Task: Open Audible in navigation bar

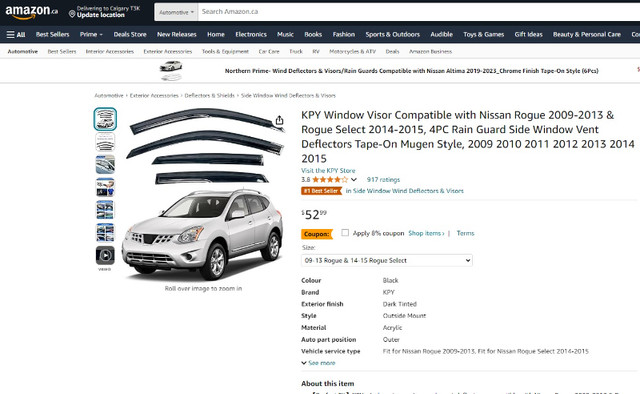Action: point(441,35)
